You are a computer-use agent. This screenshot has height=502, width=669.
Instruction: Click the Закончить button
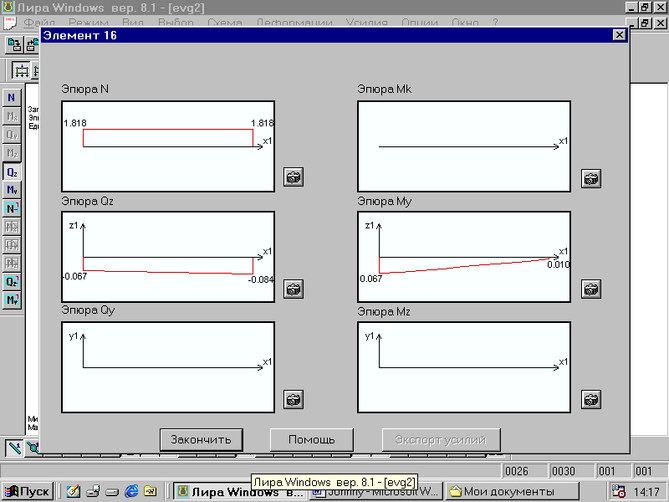coord(201,440)
